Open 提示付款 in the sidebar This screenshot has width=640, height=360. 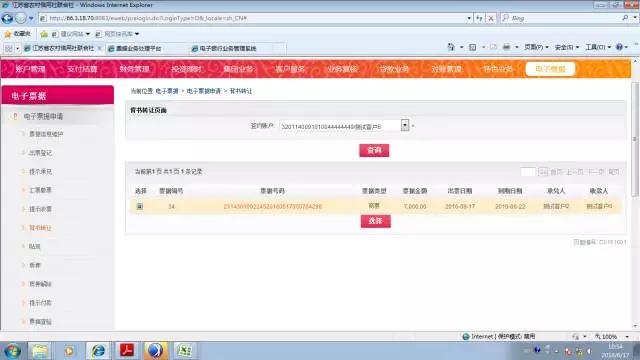coord(40,303)
